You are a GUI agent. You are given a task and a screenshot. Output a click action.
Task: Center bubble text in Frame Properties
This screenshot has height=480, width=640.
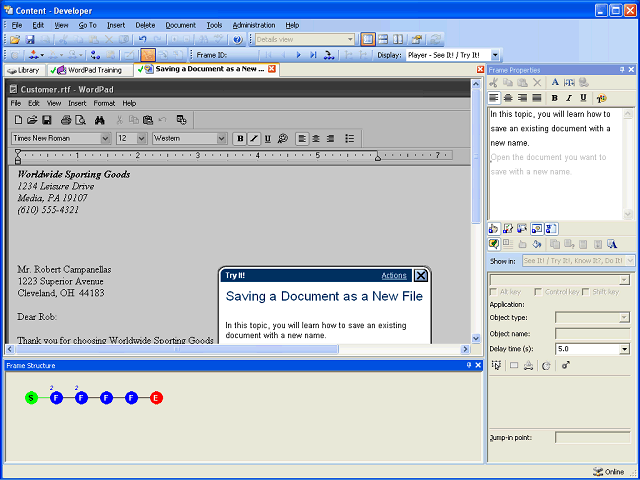(x=508, y=98)
